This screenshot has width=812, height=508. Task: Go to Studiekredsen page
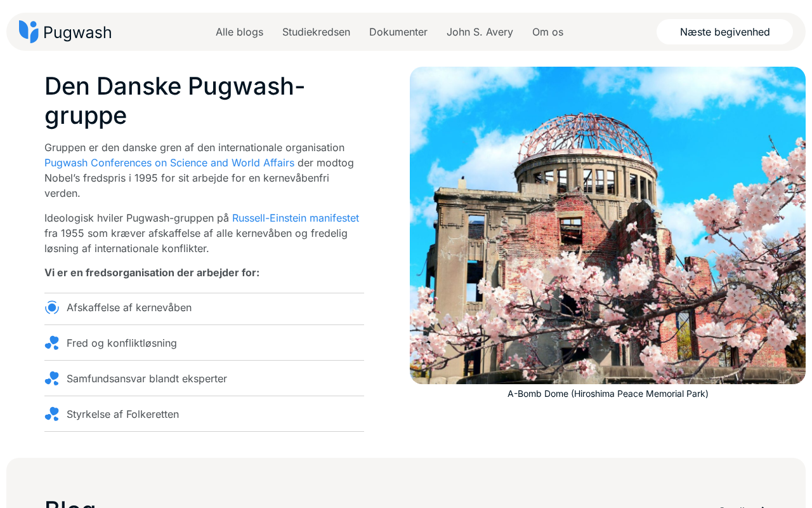316,32
